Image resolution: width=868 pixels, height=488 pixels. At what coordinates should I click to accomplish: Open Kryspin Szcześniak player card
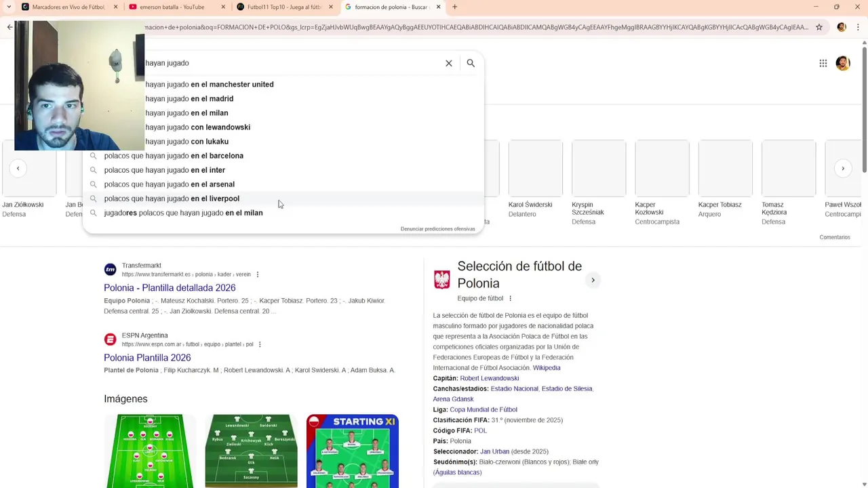click(599, 182)
